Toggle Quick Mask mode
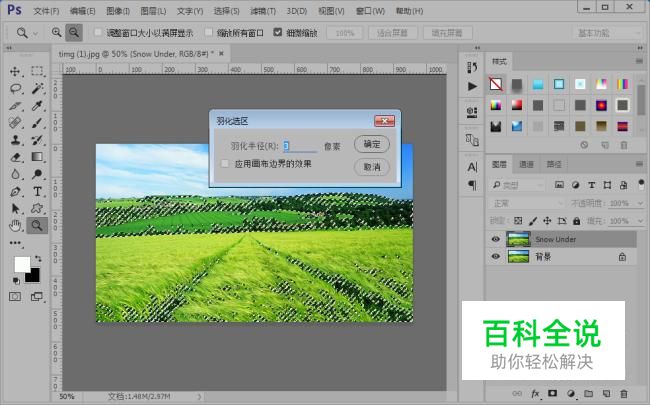The image size is (650, 405). (15, 296)
